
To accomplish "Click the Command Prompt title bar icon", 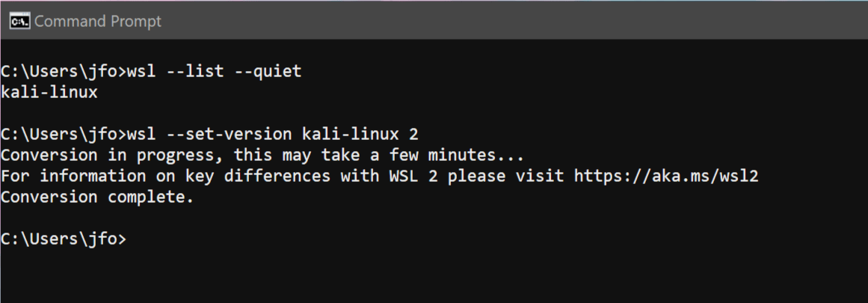I will [x=19, y=20].
